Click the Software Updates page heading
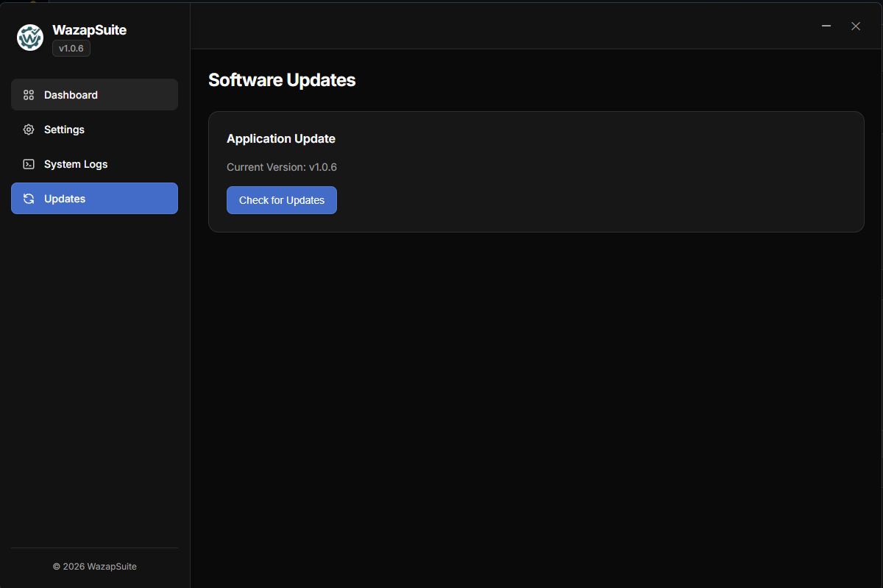 (x=282, y=79)
